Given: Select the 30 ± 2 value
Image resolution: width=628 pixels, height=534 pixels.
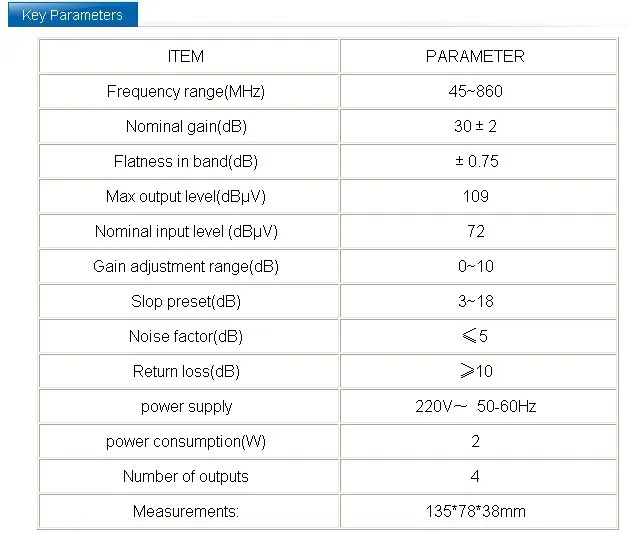Looking at the screenshot, I should tap(475, 126).
